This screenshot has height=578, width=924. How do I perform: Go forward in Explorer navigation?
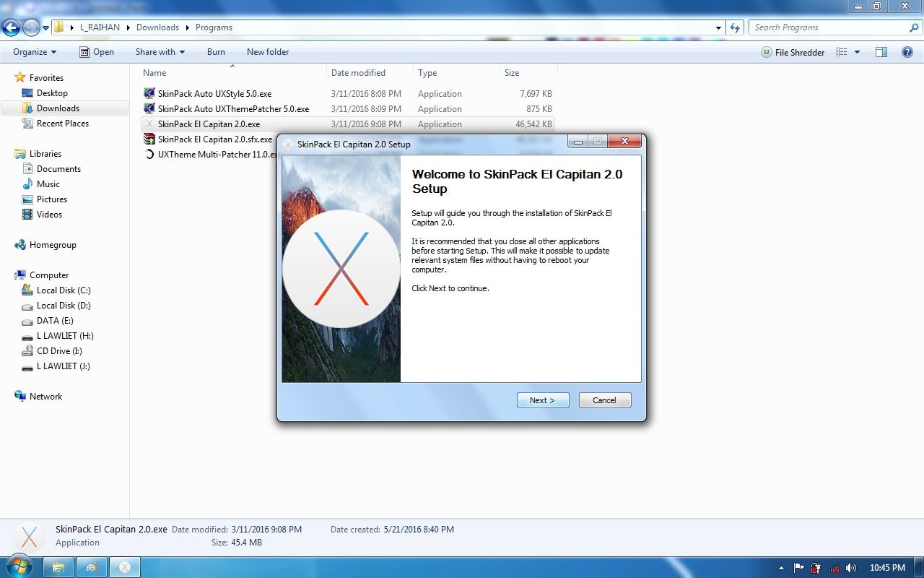click(x=31, y=28)
